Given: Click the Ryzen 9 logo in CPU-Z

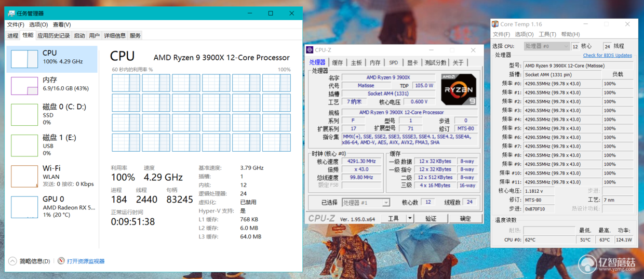Looking at the screenshot, I should 459,89.
